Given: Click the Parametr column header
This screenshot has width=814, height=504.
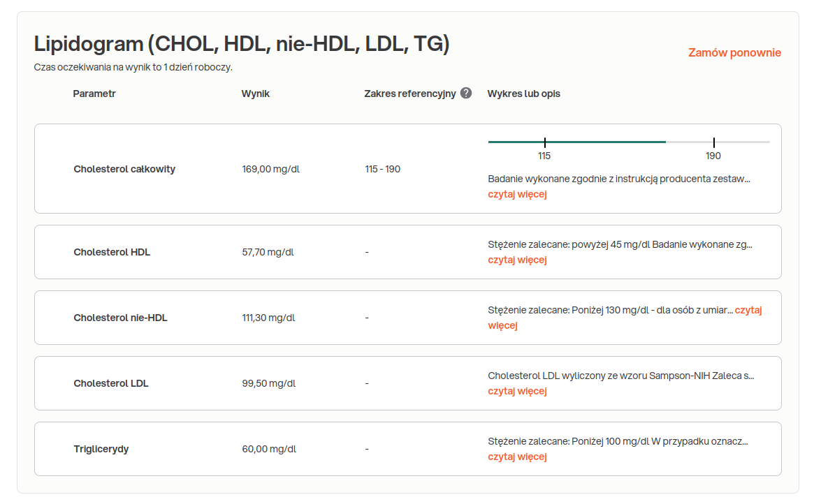Looking at the screenshot, I should click(94, 94).
